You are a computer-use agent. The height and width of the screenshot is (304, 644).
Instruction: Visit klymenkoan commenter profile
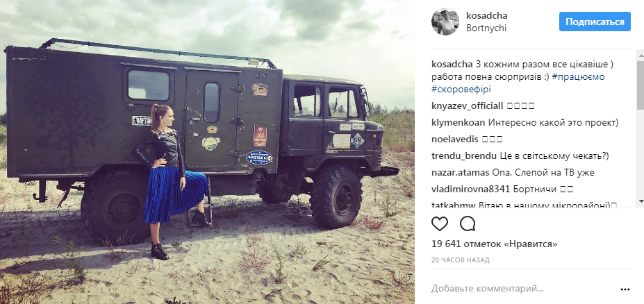click(458, 122)
